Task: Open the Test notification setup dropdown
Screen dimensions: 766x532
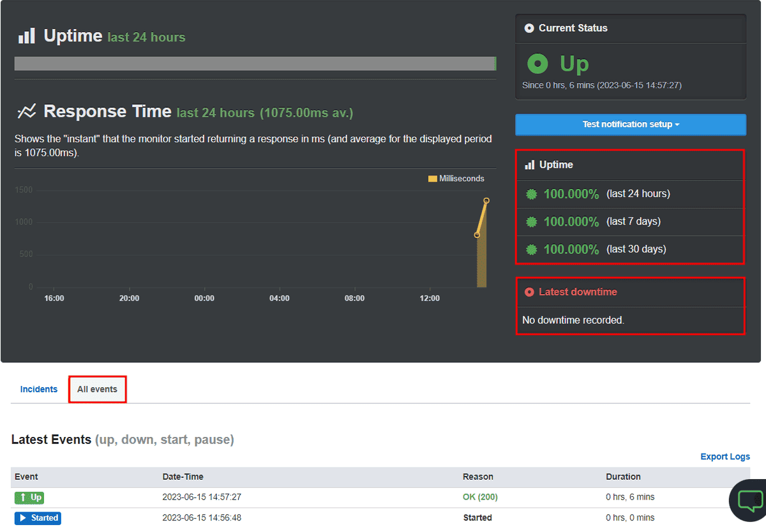Action: [x=630, y=124]
